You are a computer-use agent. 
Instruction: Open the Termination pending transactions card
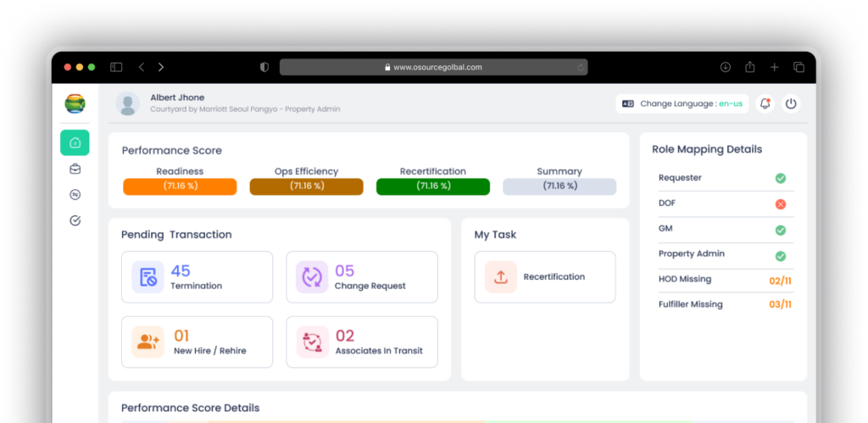click(x=197, y=277)
